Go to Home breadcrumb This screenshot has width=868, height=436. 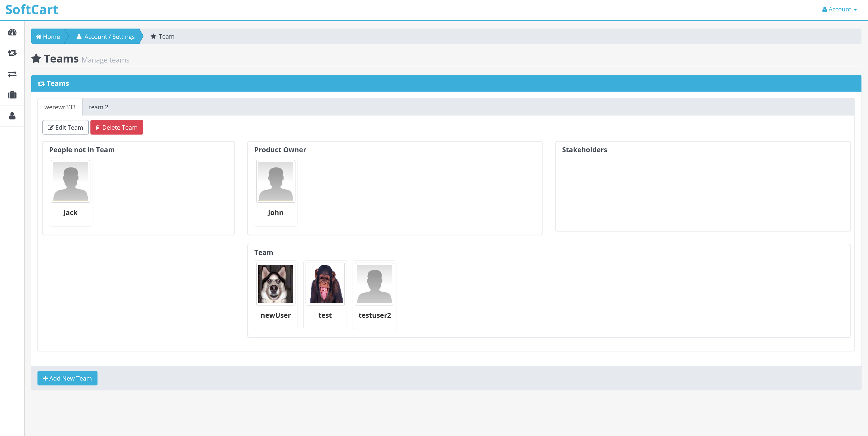pyautogui.click(x=48, y=36)
